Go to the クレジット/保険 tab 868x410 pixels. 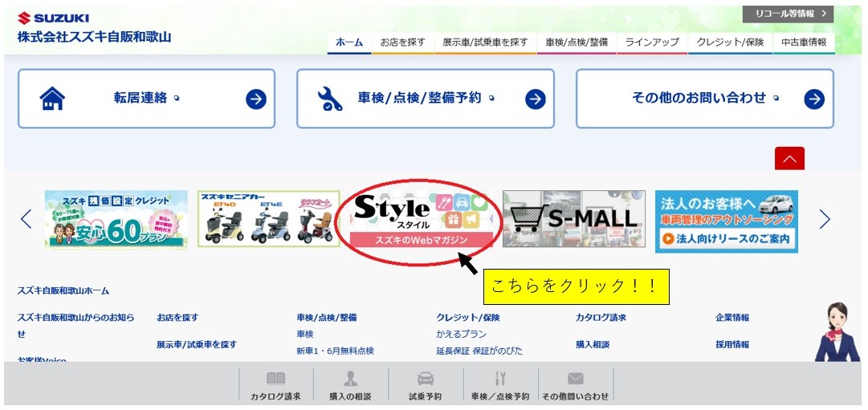(x=730, y=42)
